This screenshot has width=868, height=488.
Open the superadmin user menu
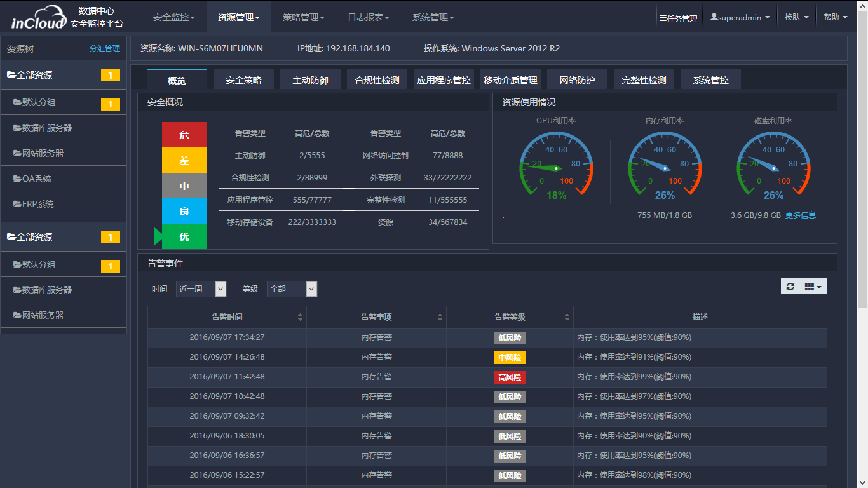(740, 18)
